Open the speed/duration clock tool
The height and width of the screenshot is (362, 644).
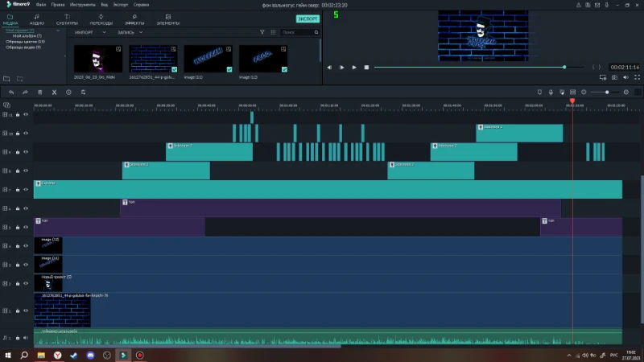coord(68,93)
